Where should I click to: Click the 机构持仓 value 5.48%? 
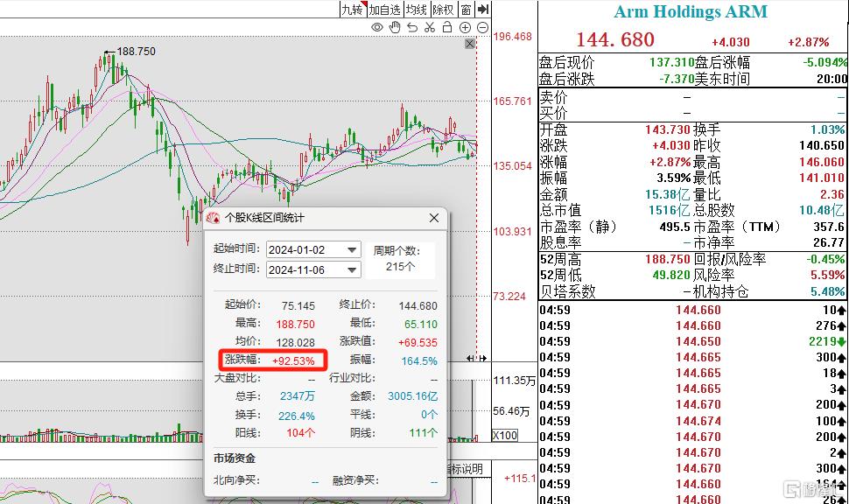tap(827, 291)
